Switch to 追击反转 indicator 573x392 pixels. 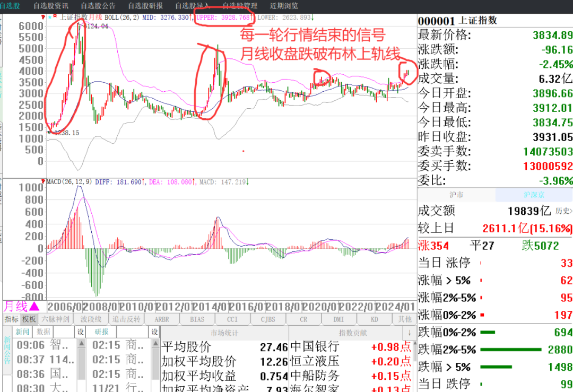[x=126, y=319]
